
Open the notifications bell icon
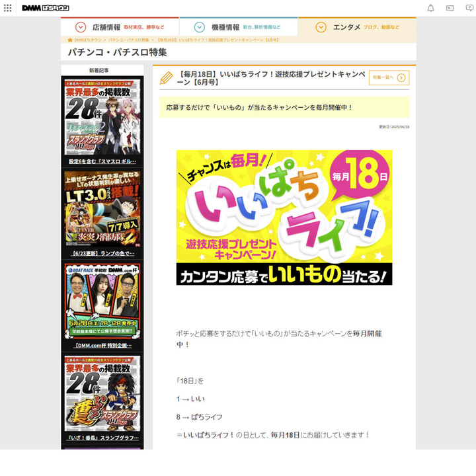430,8
